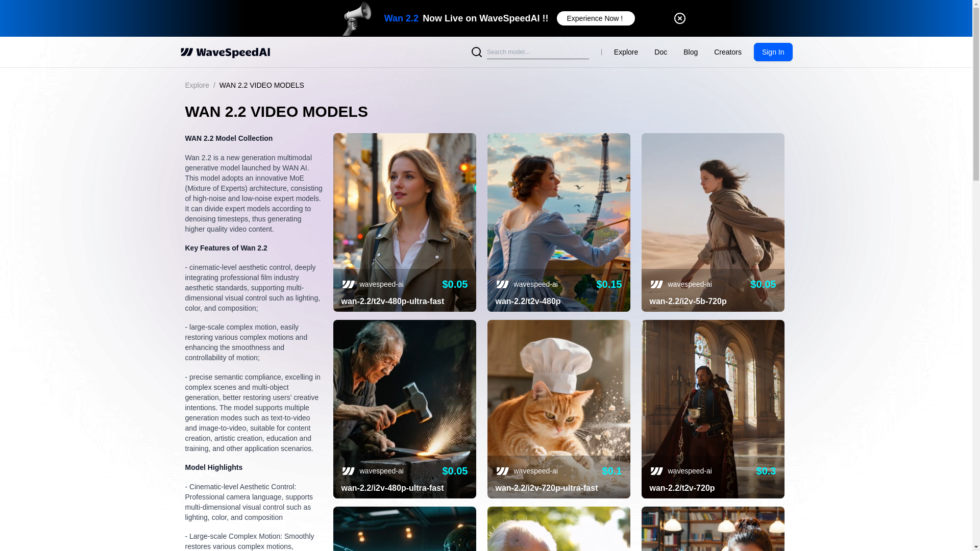Open the sci-fi robot thumbnail card at bottom
Viewport: 980px width, 551px height.
click(404, 529)
